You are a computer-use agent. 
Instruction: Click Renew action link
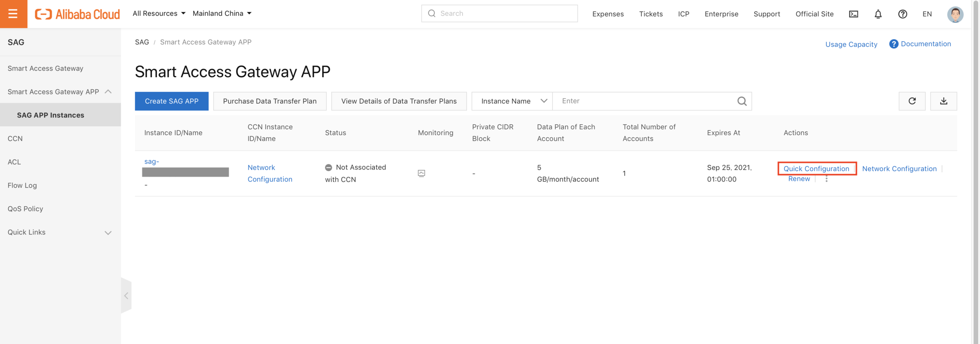click(799, 179)
